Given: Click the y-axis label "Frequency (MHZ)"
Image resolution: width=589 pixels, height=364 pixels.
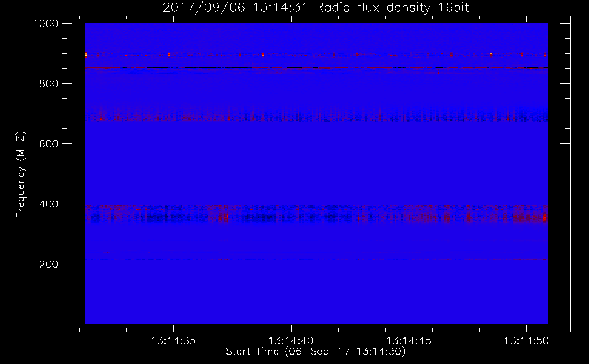Looking at the screenshot, I should coord(21,175).
